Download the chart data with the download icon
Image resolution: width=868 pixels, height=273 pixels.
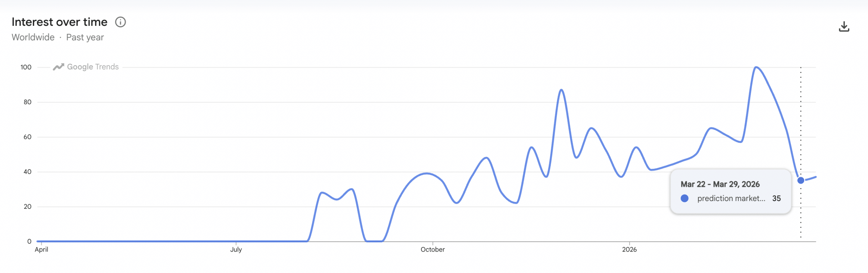point(844,26)
